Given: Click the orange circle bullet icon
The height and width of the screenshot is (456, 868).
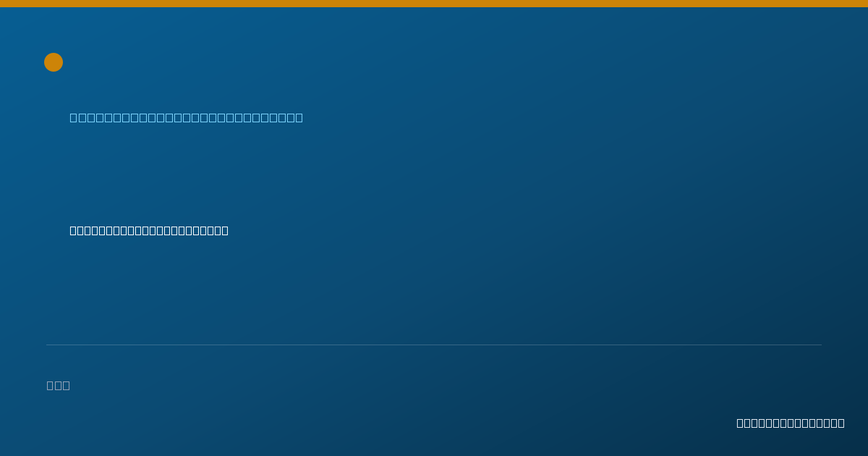Looking at the screenshot, I should point(54,62).
